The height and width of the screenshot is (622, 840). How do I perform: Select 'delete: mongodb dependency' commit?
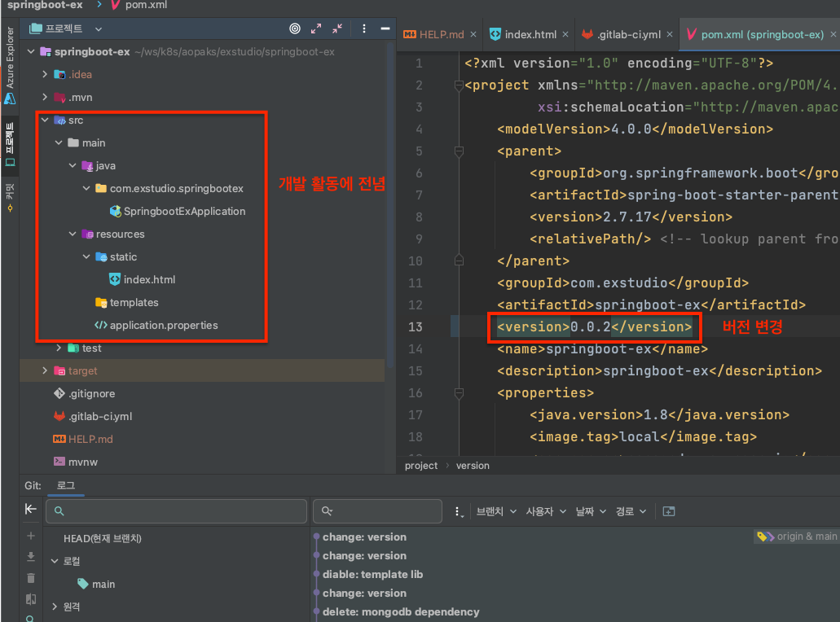pos(401,612)
